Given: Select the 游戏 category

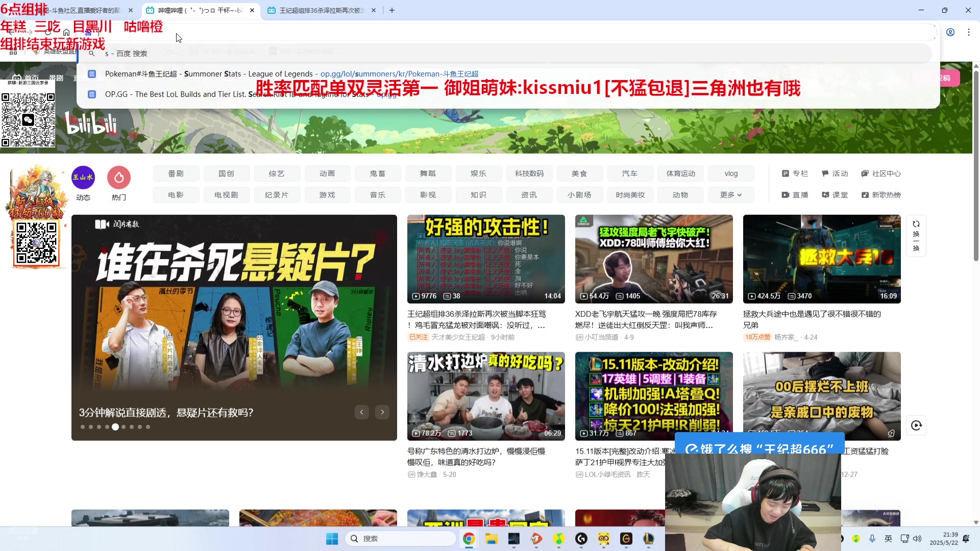Looking at the screenshot, I should [327, 195].
